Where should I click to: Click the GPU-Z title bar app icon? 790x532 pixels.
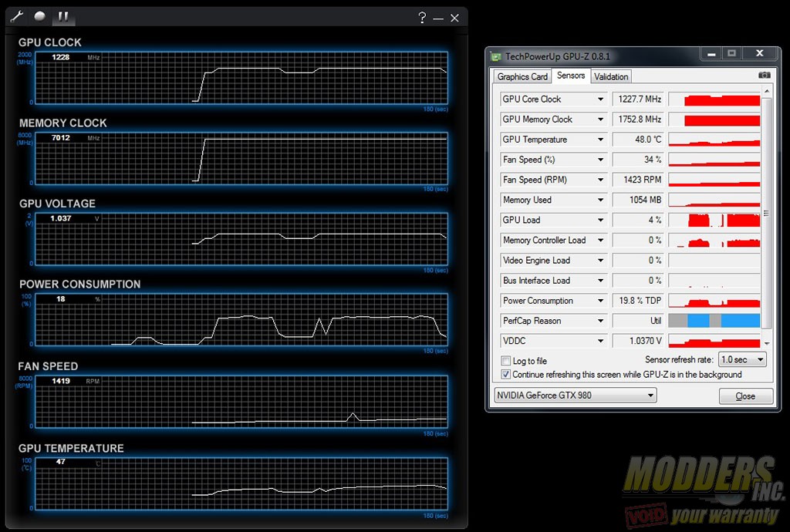tap(496, 56)
